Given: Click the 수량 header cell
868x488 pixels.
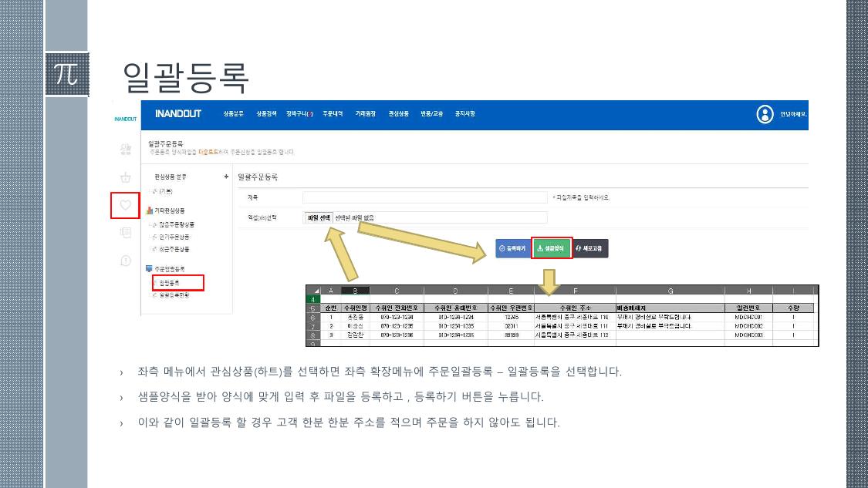Looking at the screenshot, I should pos(793,308).
